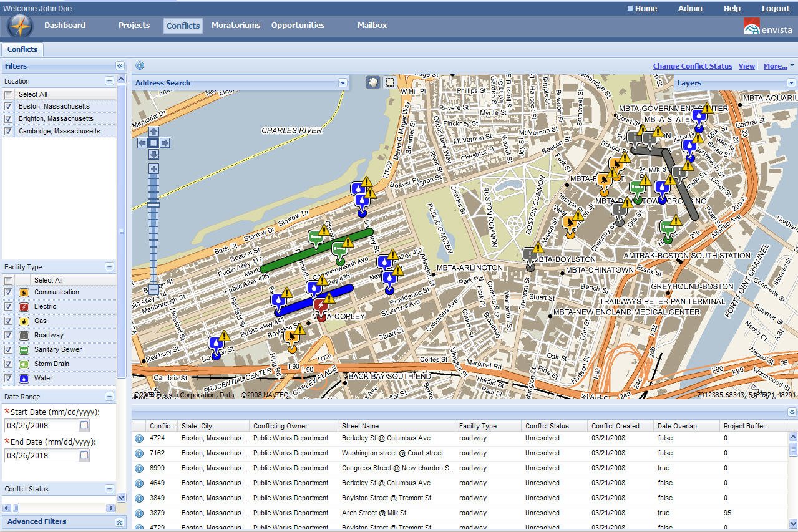Screen dimensions: 798x532
Task: Collapse the Location filter section
Action: 109,81
